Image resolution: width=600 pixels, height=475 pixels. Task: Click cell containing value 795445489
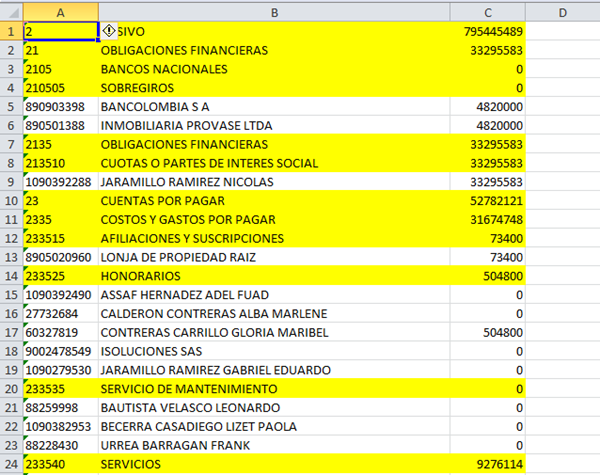point(488,31)
